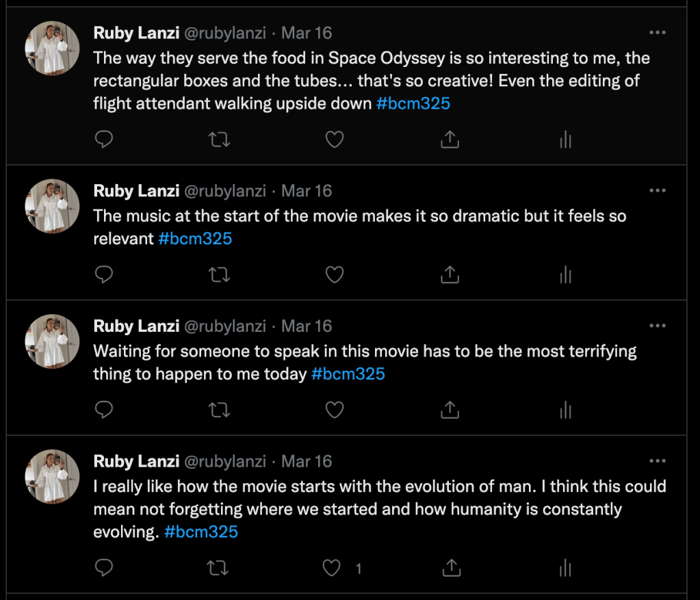Screen dimensions: 700x600
Task: Retweet the evolution of man tweet
Action: 219,568
